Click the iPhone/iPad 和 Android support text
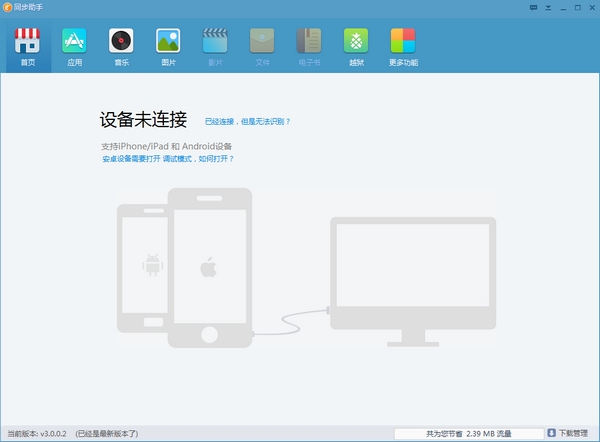The image size is (600, 442). tap(166, 146)
